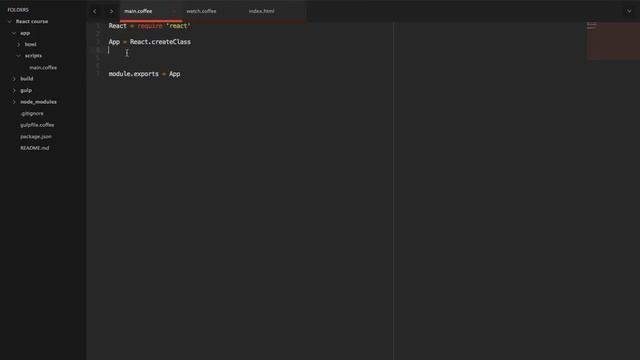Go back with the left tab arrow

95,11
